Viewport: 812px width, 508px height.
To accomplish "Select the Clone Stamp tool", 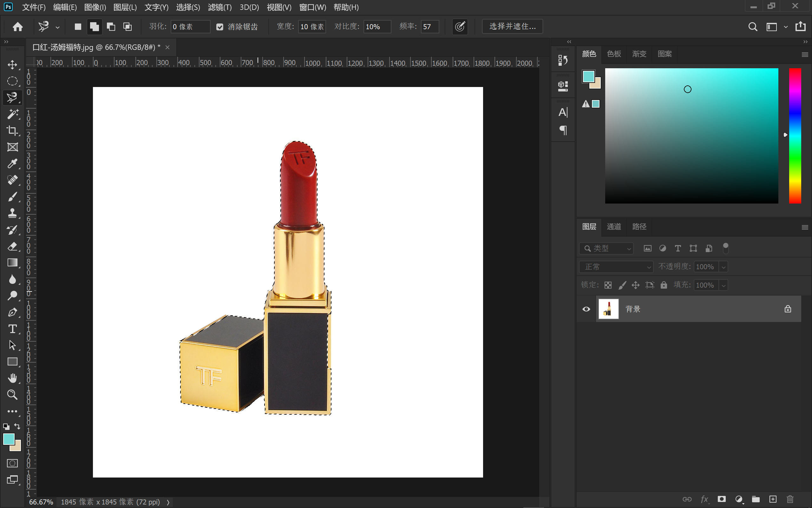I will 12,213.
